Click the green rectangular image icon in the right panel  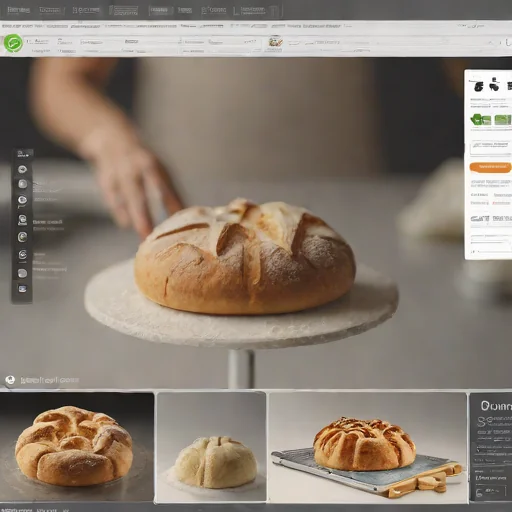point(503,119)
